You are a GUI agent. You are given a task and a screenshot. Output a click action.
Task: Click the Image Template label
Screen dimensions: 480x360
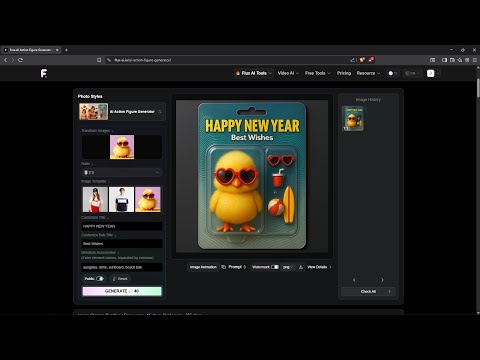[x=95, y=181]
